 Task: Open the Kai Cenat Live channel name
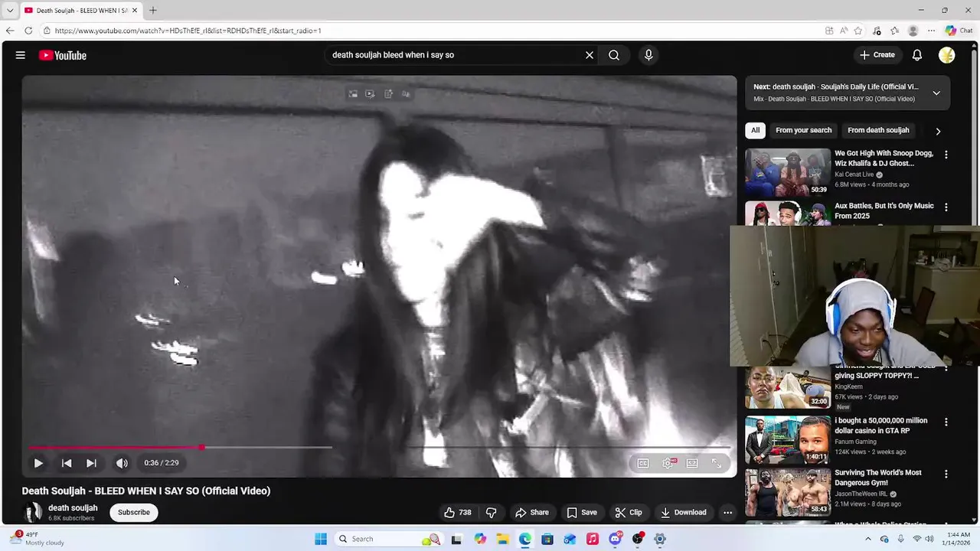(854, 174)
